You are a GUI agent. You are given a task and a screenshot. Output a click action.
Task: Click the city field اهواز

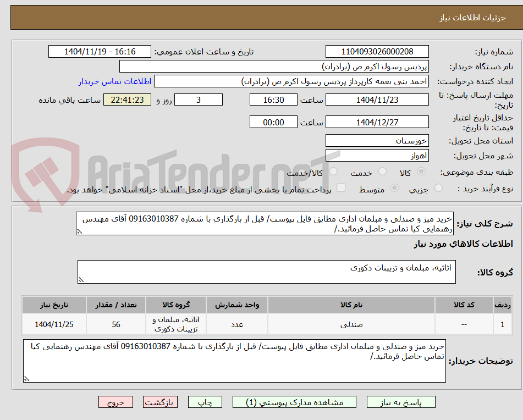click(x=377, y=156)
